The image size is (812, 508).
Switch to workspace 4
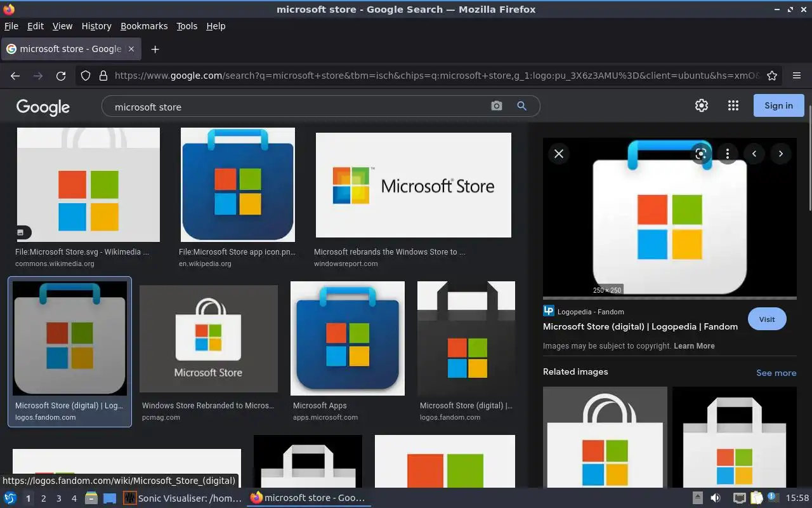point(74,498)
